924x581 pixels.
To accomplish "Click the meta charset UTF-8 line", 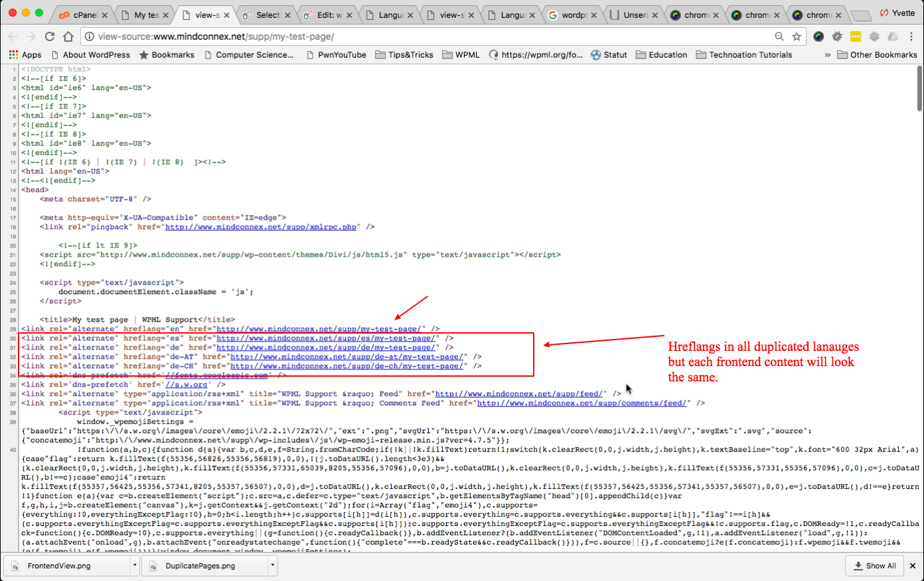I will click(x=95, y=199).
